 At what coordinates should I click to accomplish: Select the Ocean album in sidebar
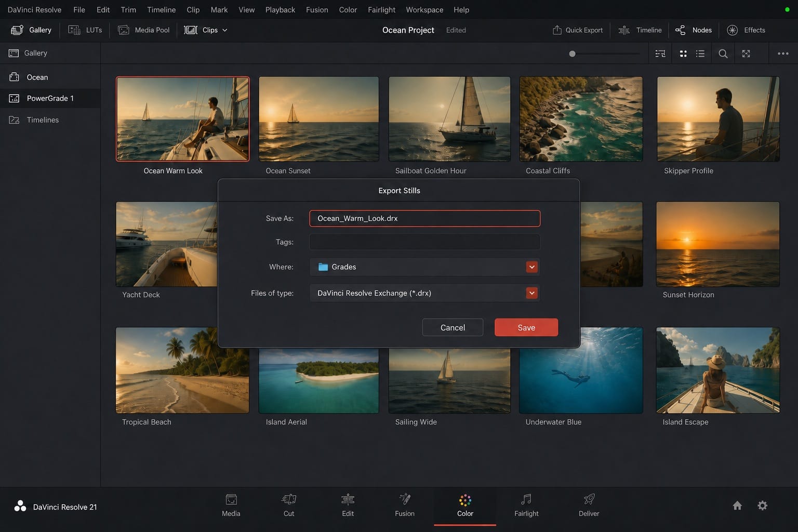[x=50, y=77]
